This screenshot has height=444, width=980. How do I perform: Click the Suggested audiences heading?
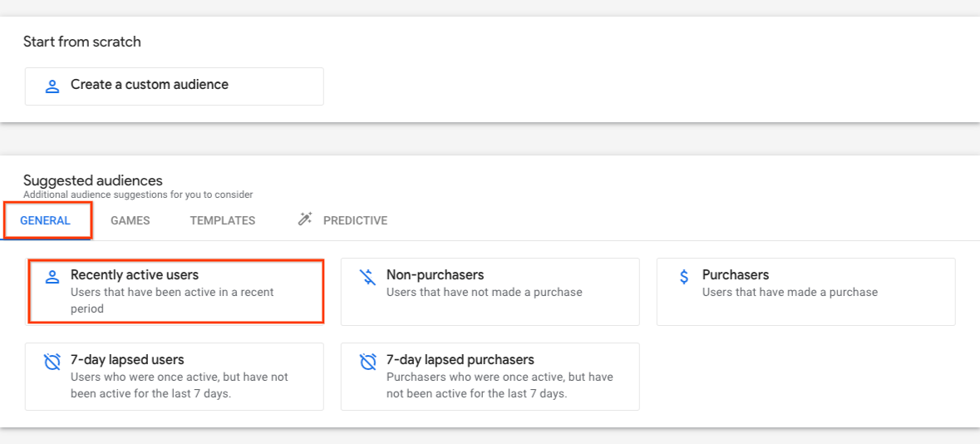[x=92, y=180]
